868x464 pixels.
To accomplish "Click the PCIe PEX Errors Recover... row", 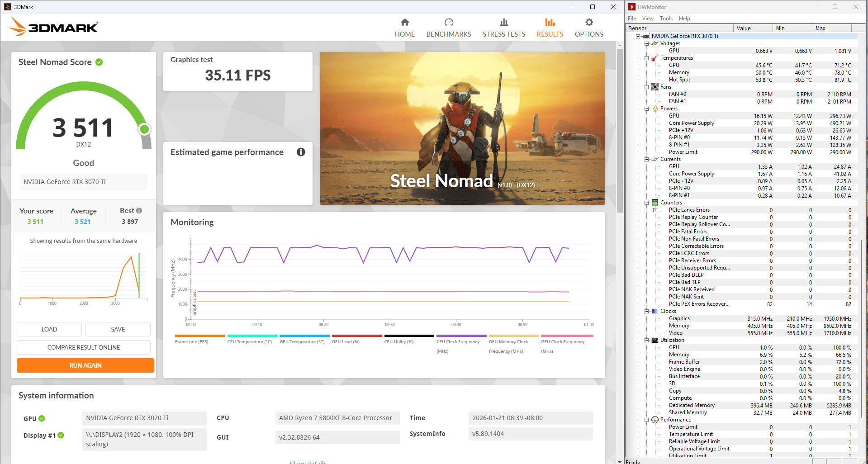I will 742,304.
